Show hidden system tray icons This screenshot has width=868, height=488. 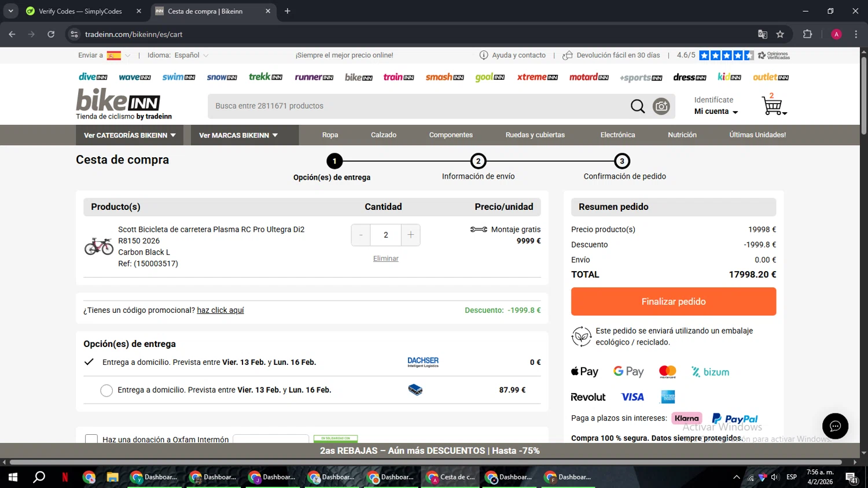tap(736, 477)
